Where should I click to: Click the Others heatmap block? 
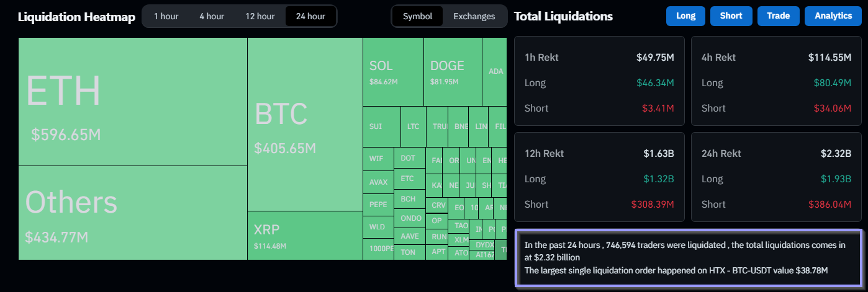click(133, 213)
